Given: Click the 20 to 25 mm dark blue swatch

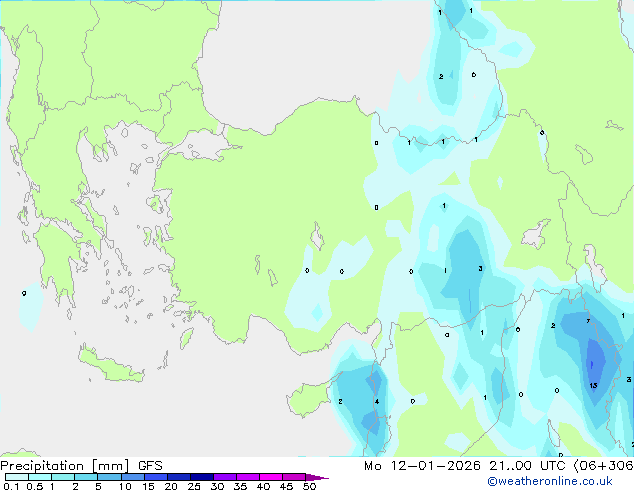Looking at the screenshot, I should (178, 477).
